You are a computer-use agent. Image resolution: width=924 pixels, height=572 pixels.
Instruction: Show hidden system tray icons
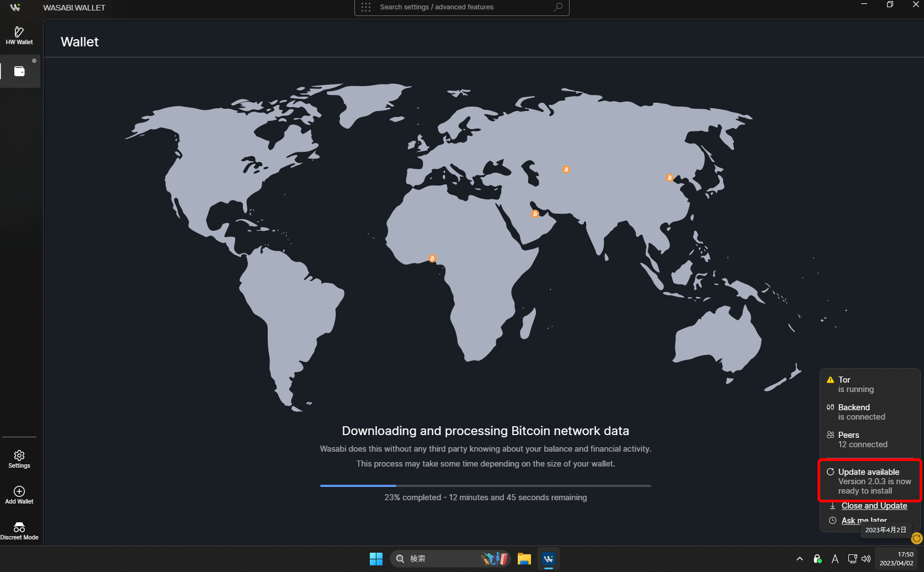point(800,559)
